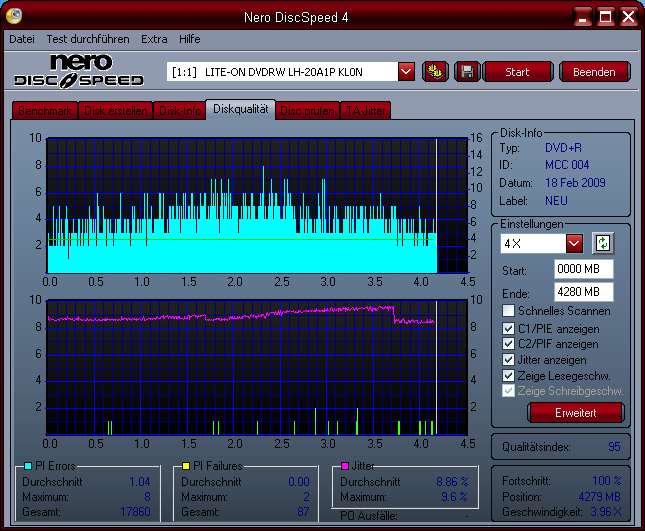Click the magenta Jitter color swatch
The width and height of the screenshot is (645, 531).
tap(345, 466)
